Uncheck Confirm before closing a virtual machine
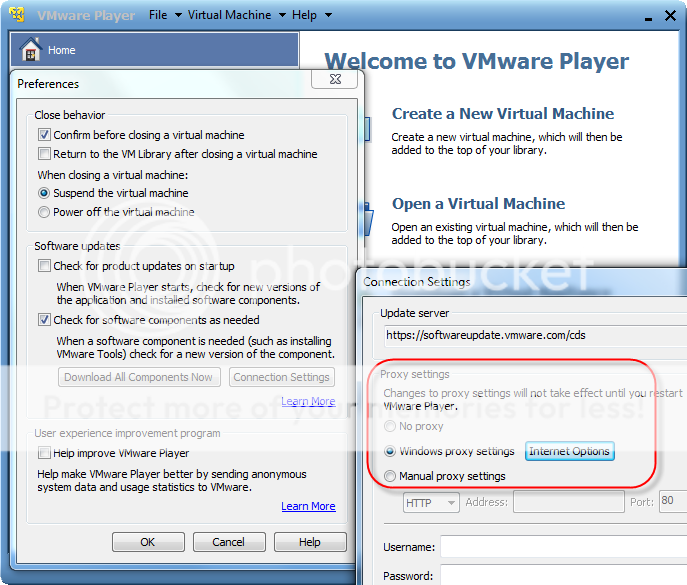Screen dimensions: 687x585 click(44, 135)
